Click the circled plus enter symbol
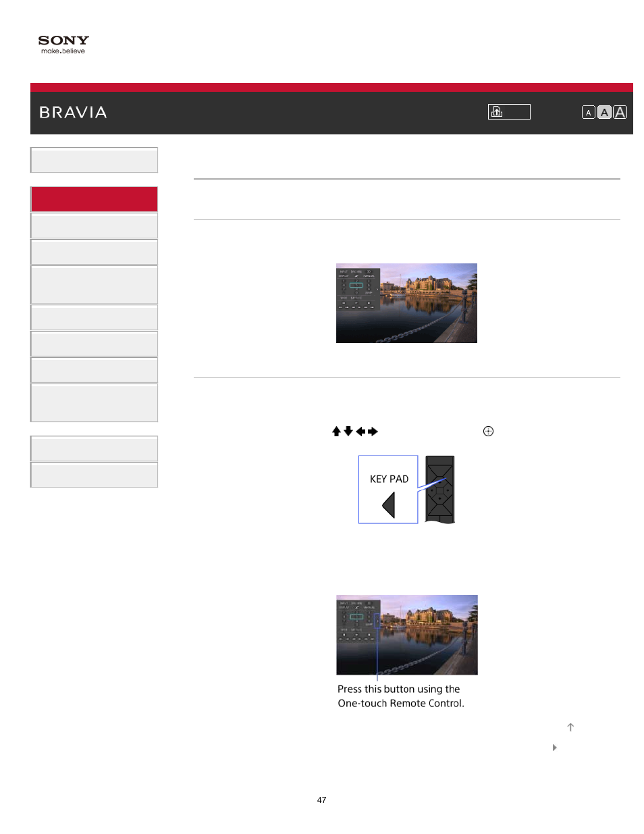 [488, 432]
